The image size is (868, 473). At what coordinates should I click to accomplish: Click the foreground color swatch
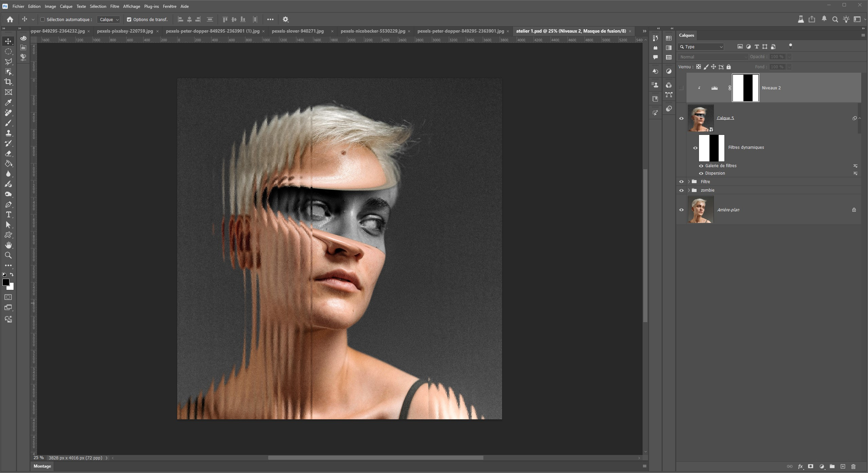(6, 282)
